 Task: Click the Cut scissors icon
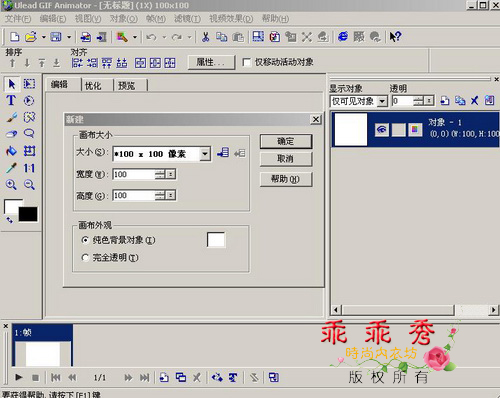(206, 37)
